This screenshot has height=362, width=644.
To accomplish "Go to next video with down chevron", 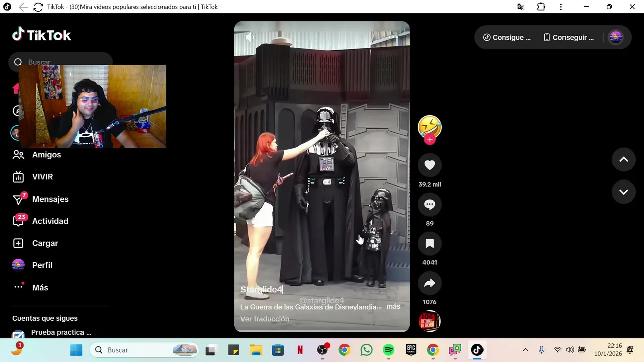I will [624, 192].
